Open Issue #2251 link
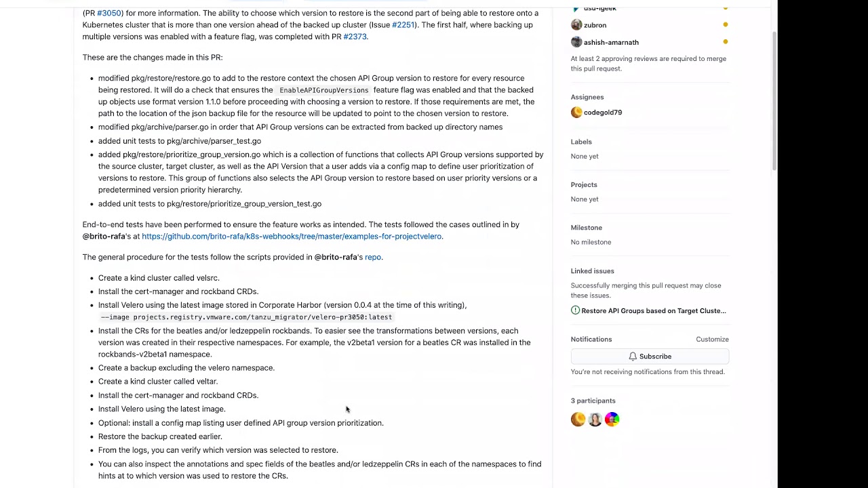This screenshot has width=868, height=488. (x=403, y=25)
